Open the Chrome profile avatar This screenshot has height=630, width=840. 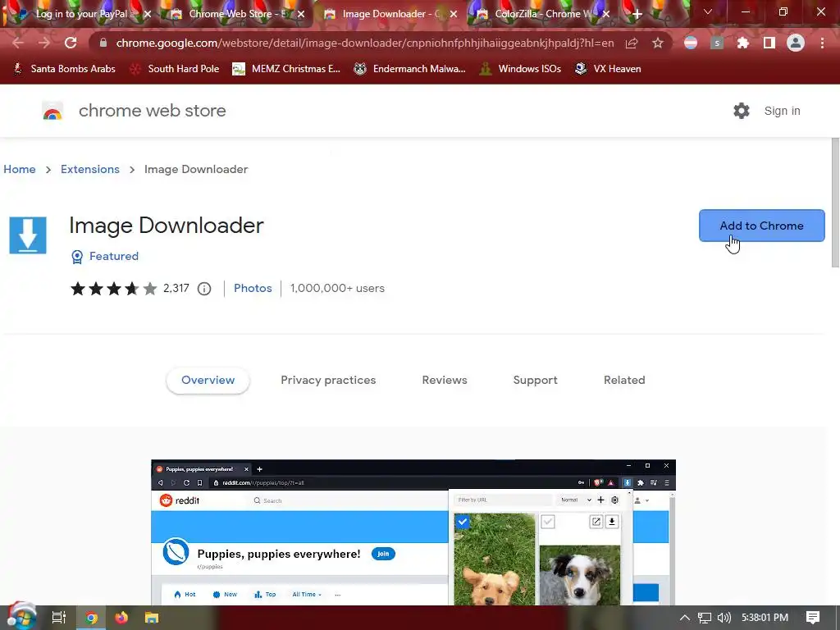[x=796, y=43]
